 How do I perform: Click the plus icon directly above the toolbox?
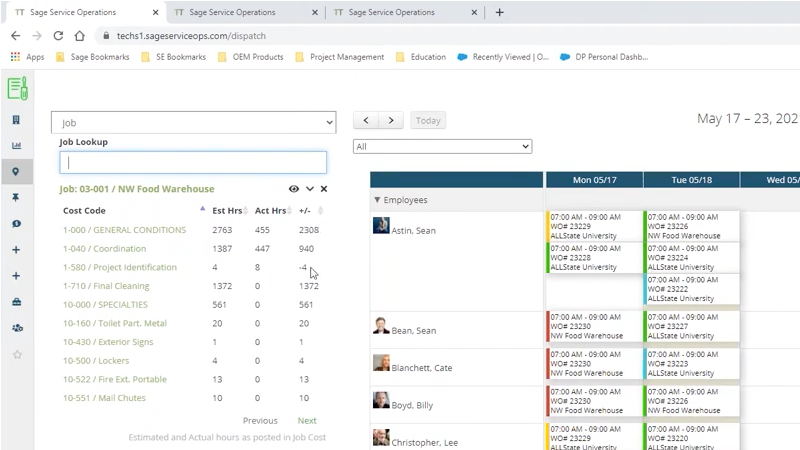tap(16, 276)
